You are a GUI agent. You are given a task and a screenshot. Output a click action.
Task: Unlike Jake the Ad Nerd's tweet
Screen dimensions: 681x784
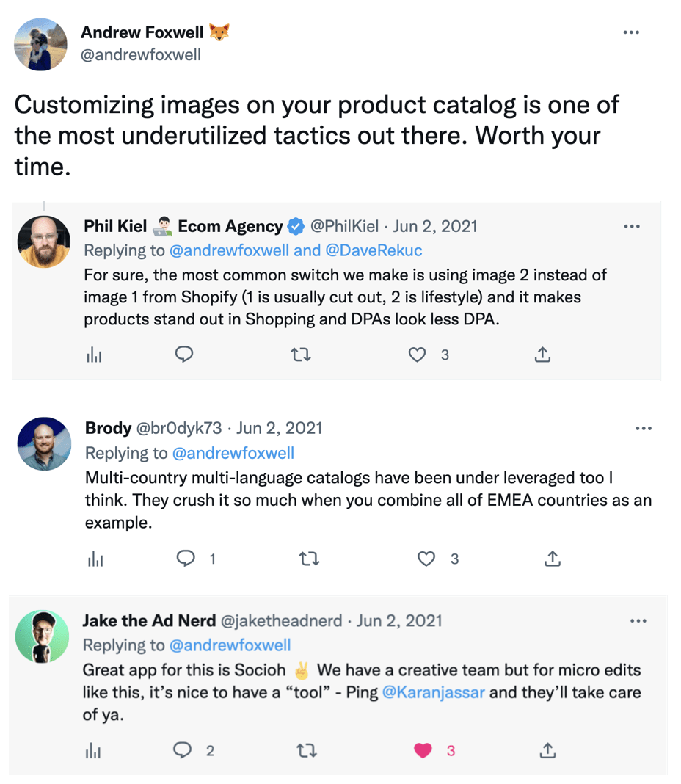[423, 750]
